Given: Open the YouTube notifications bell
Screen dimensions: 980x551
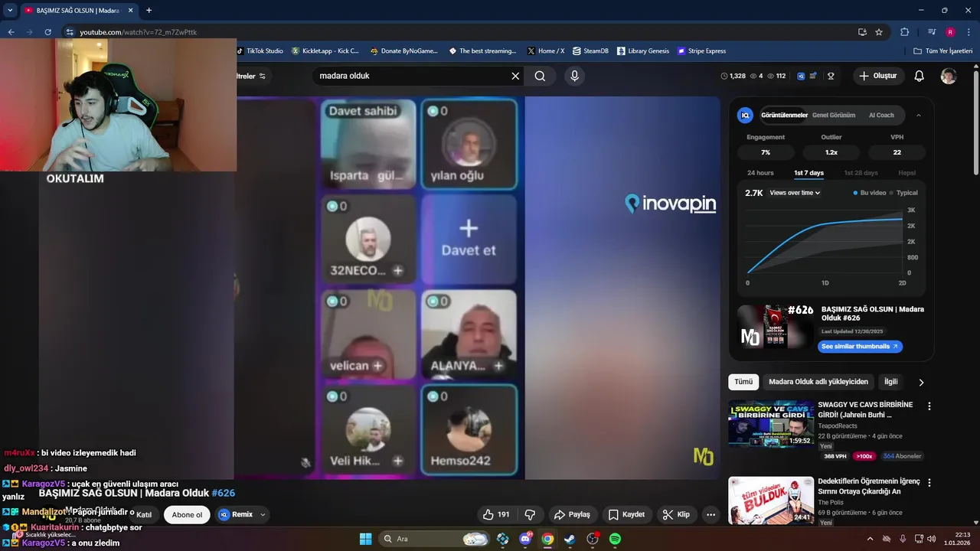Looking at the screenshot, I should 920,76.
